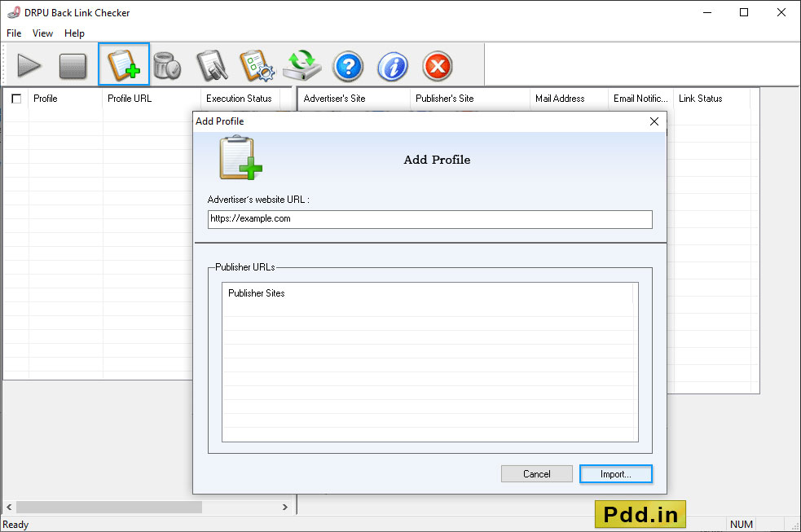Click the Add Profile dialog clipboard graphic

click(x=240, y=158)
